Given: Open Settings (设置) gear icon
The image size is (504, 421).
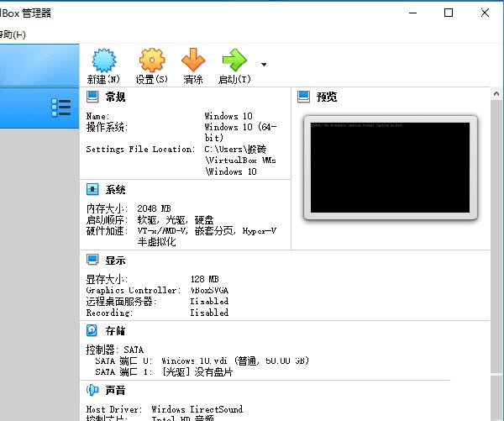Looking at the screenshot, I should point(152,61).
